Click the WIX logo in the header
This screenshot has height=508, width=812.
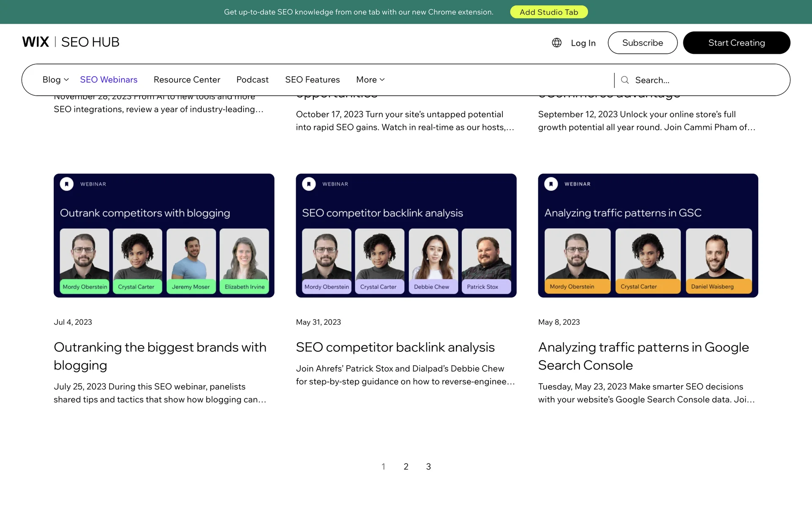[36, 42]
